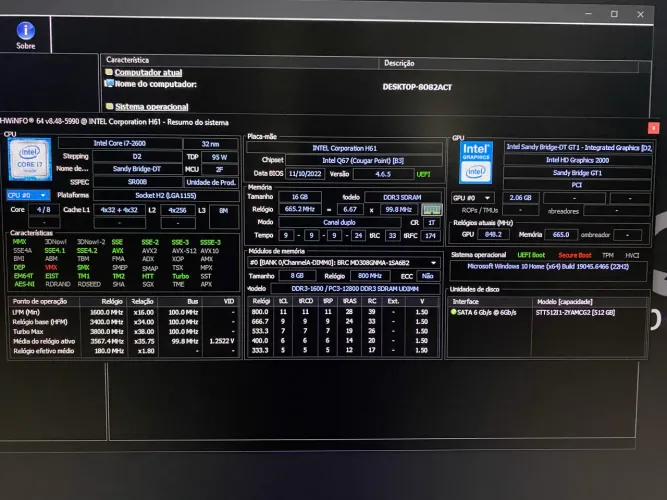Image resolution: width=667 pixels, height=500 pixels.
Task: Click the DDR3 SDRAM memory type field
Action: click(402, 197)
